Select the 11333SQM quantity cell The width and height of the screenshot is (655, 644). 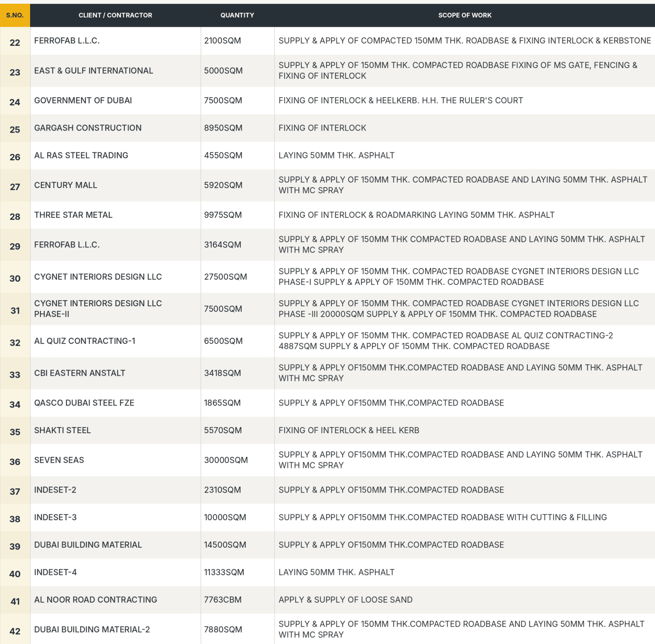click(237, 572)
